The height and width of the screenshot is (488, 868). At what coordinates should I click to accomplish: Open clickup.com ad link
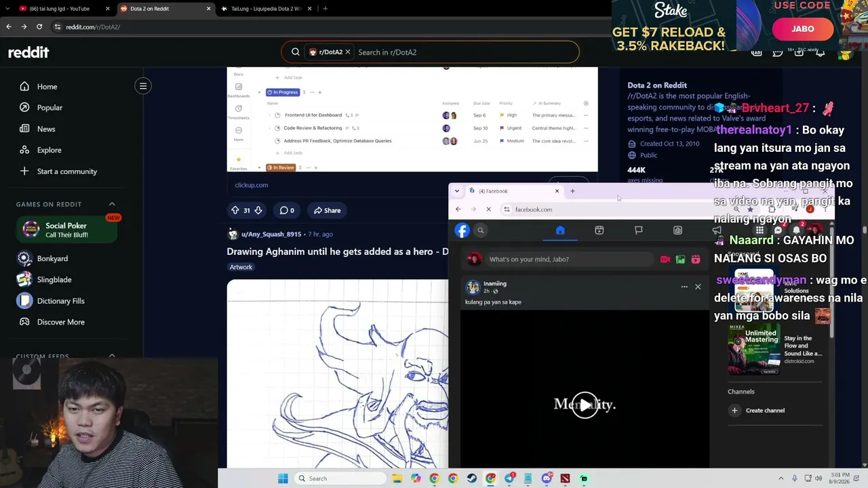252,185
